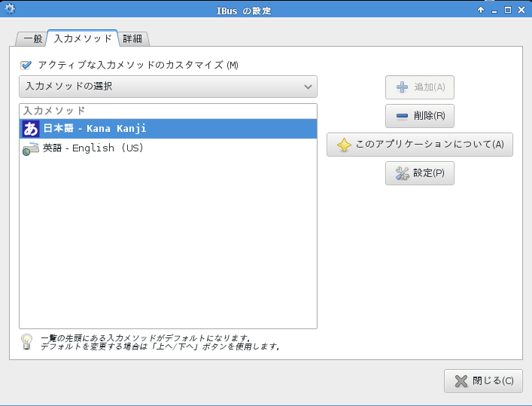Click the X icon on the 閉じる button
This screenshot has width=532, height=406.
click(461, 381)
